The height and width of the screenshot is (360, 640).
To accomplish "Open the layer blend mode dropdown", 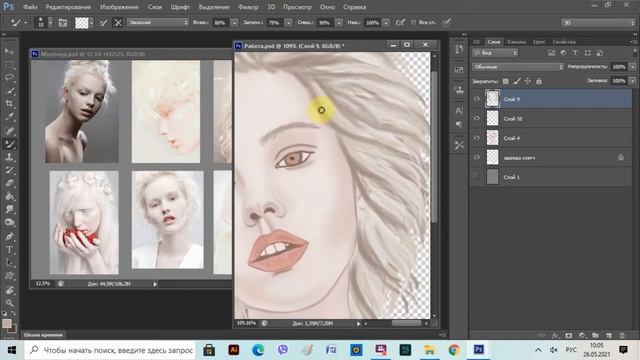I will [x=518, y=67].
